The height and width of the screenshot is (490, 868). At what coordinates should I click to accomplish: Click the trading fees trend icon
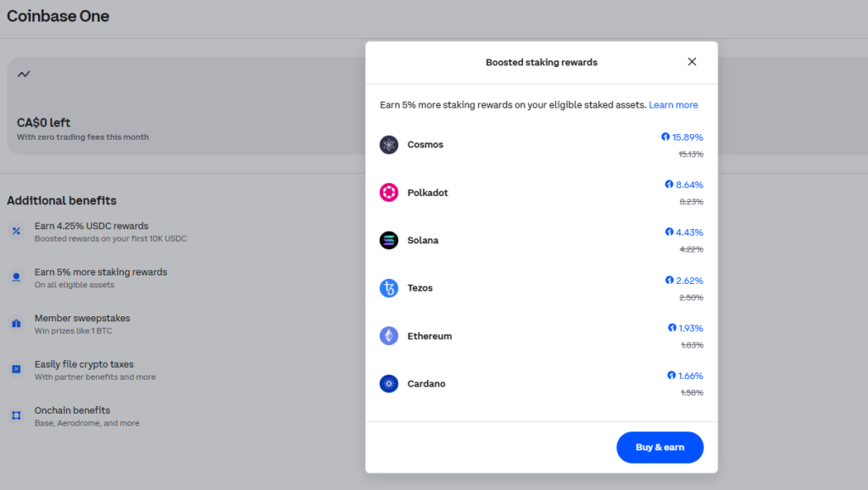[x=24, y=75]
